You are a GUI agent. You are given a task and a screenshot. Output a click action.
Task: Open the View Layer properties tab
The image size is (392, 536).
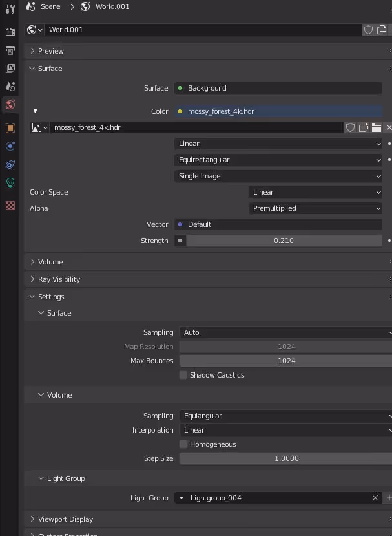click(10, 69)
